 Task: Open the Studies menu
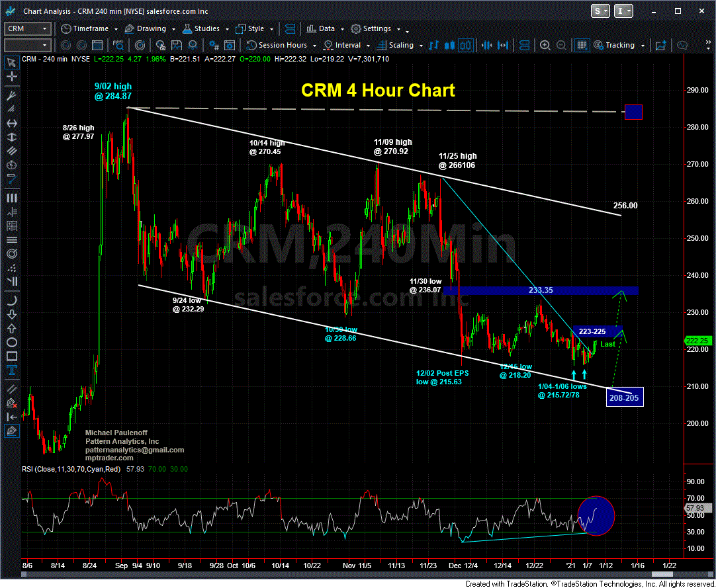[206, 28]
